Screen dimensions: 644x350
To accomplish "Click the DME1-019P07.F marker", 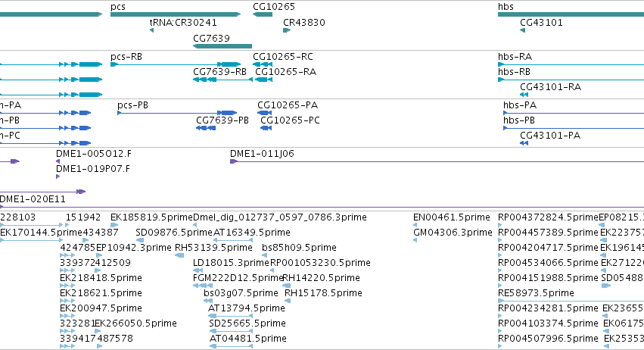I will click(x=58, y=177).
